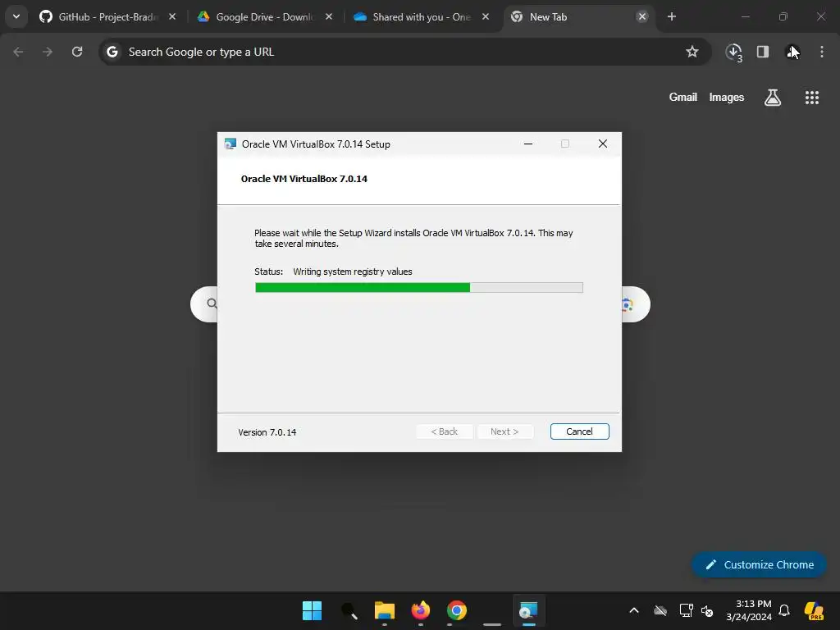Screen dimensions: 840x630
Task: Close the OneDrive Shared with you tab
Action: click(x=486, y=16)
